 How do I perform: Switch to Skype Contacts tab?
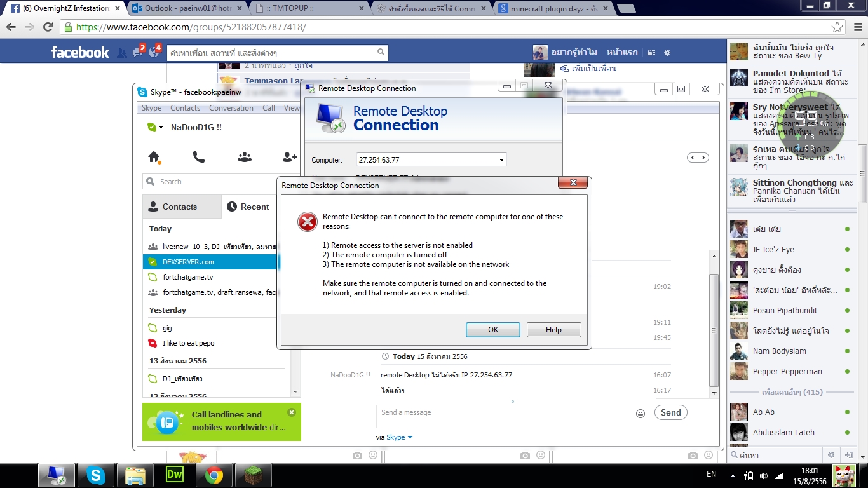tap(182, 207)
